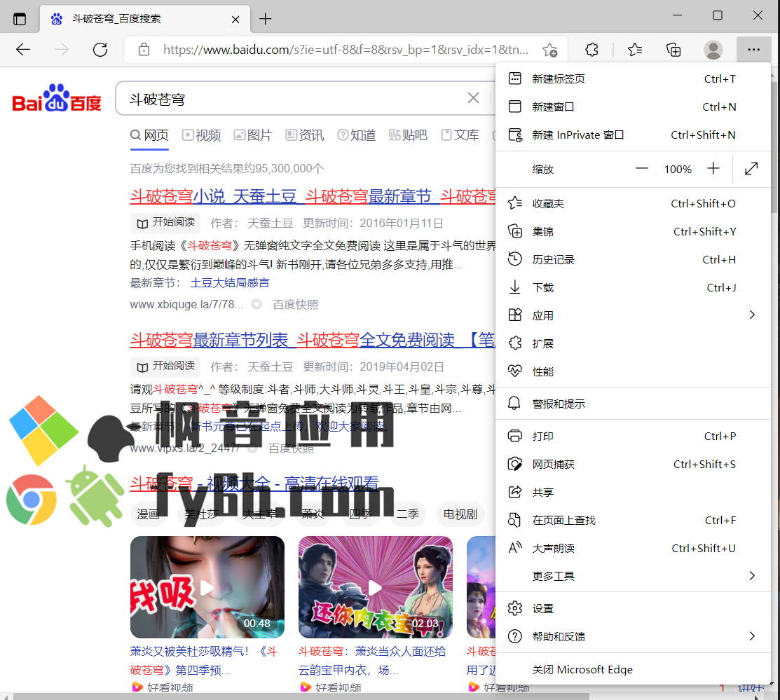This screenshot has height=700, width=780.
Task: Play the 00:48 video thumbnail
Action: pos(207,587)
